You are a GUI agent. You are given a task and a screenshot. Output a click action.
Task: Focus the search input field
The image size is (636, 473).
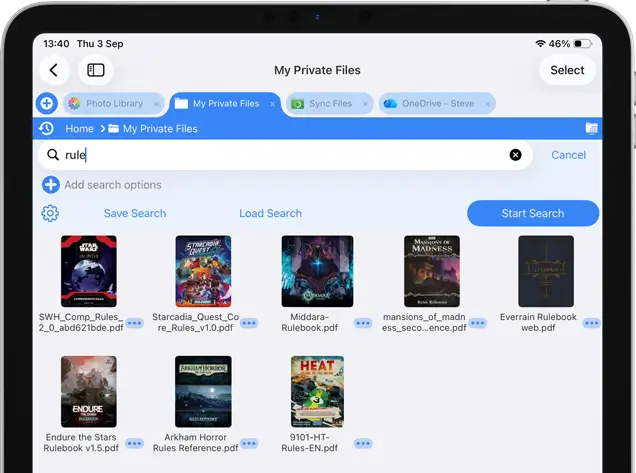tap(285, 155)
